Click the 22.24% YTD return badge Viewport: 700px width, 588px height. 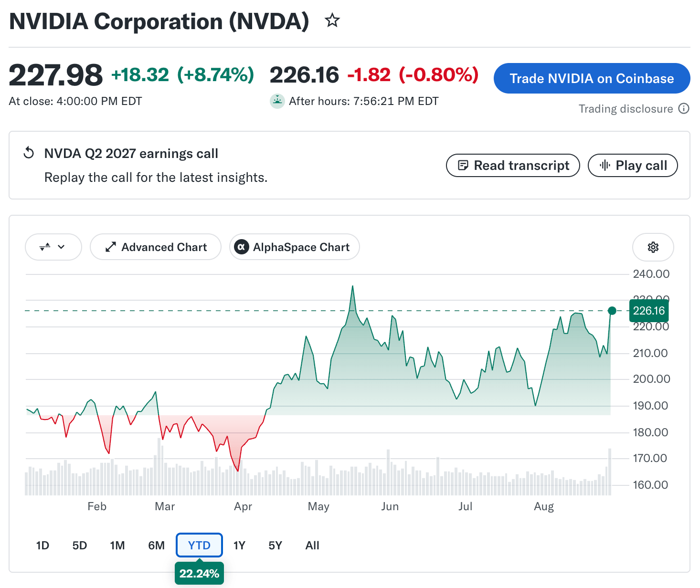tap(199, 573)
